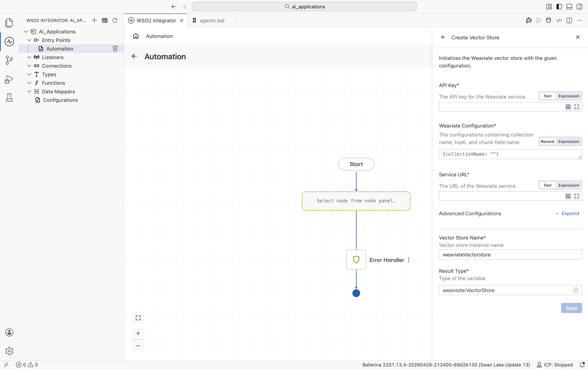The width and height of the screenshot is (588, 369).
Task: Click the ai_applications search bar
Action: 304,7
